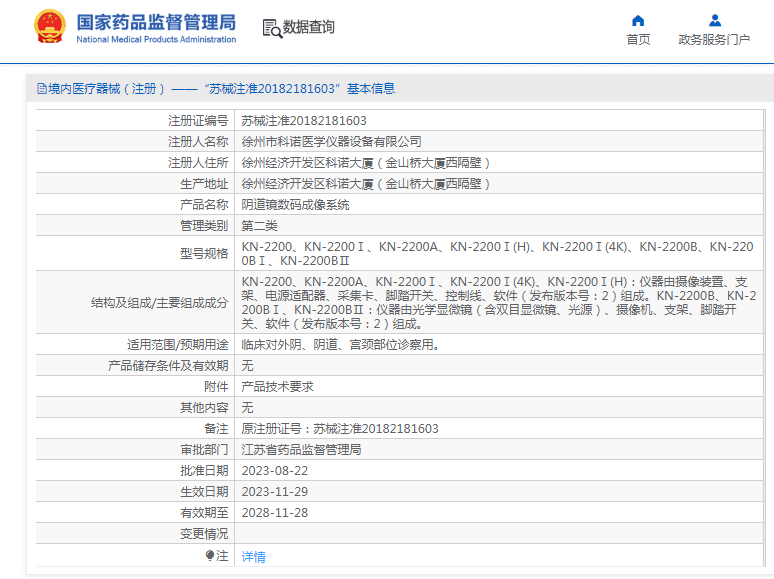Click 临床对外阴、阴道、宫颈部位诊察用 value

click(x=340, y=345)
